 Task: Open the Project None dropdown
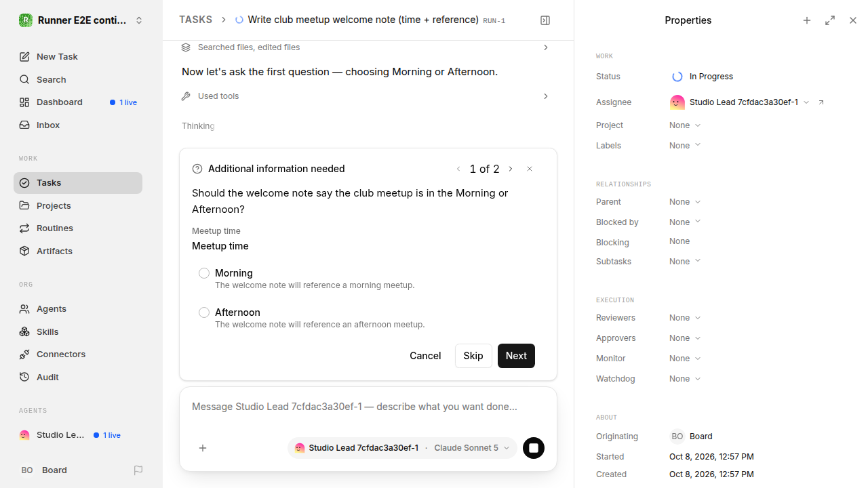click(685, 125)
